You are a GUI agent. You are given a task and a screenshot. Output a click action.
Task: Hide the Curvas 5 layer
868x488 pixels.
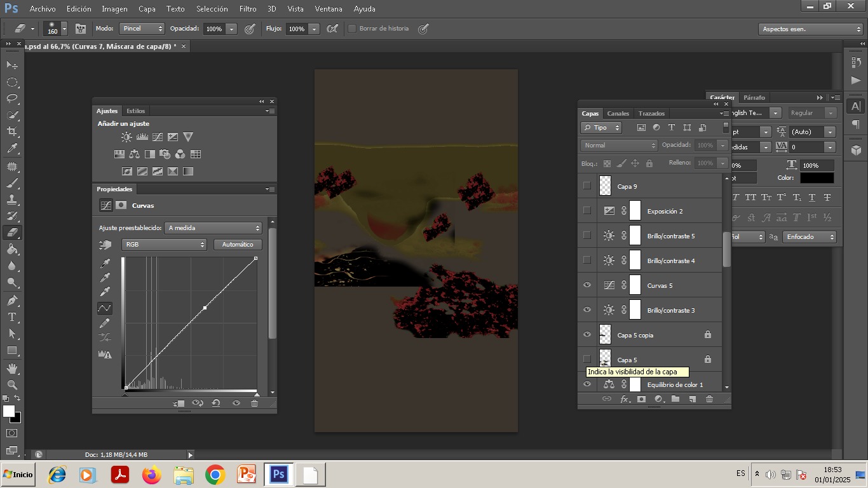click(587, 285)
